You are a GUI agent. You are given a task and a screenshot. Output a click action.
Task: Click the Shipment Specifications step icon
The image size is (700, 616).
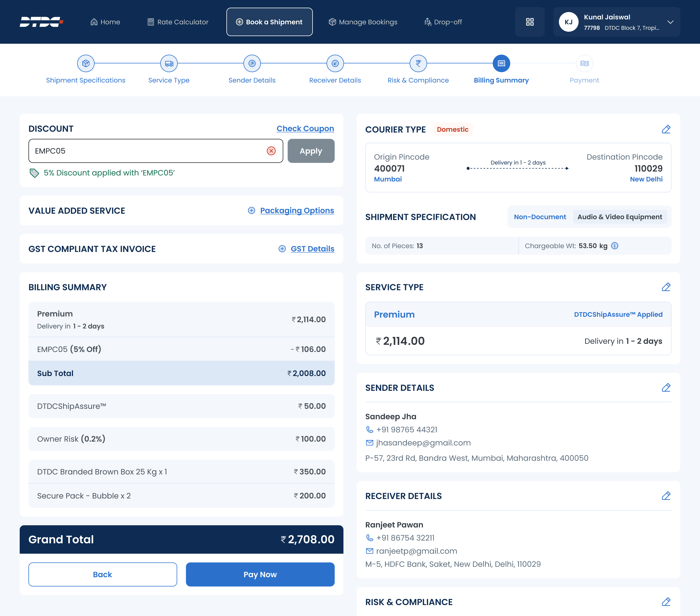coord(86,63)
